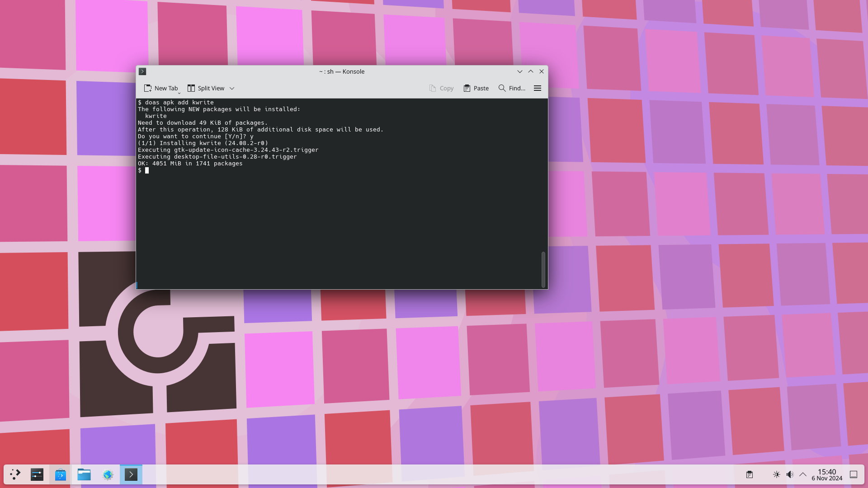
Task: Click the Paste toolbar button
Action: click(476, 88)
